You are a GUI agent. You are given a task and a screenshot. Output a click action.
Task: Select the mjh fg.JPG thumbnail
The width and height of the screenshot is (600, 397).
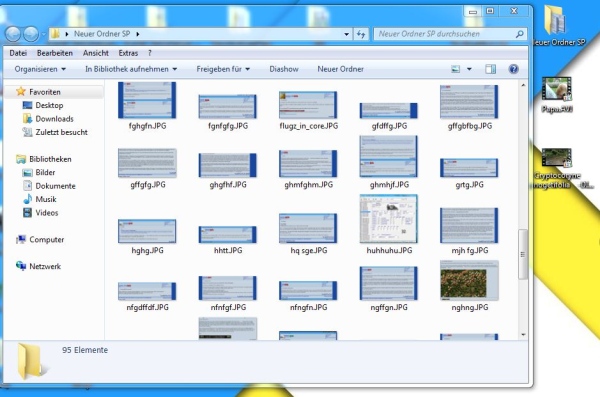coord(469,225)
